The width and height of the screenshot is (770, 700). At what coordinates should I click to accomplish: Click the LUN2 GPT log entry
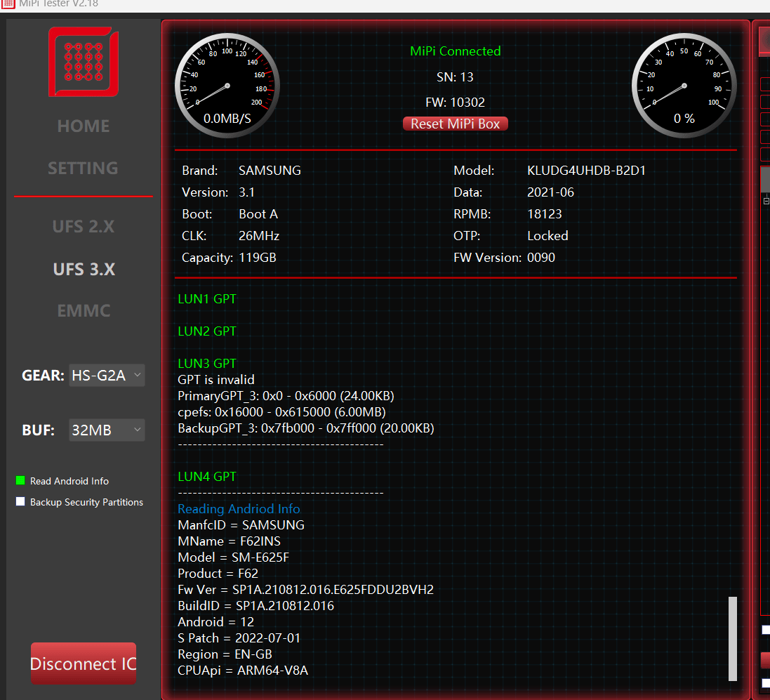(207, 331)
